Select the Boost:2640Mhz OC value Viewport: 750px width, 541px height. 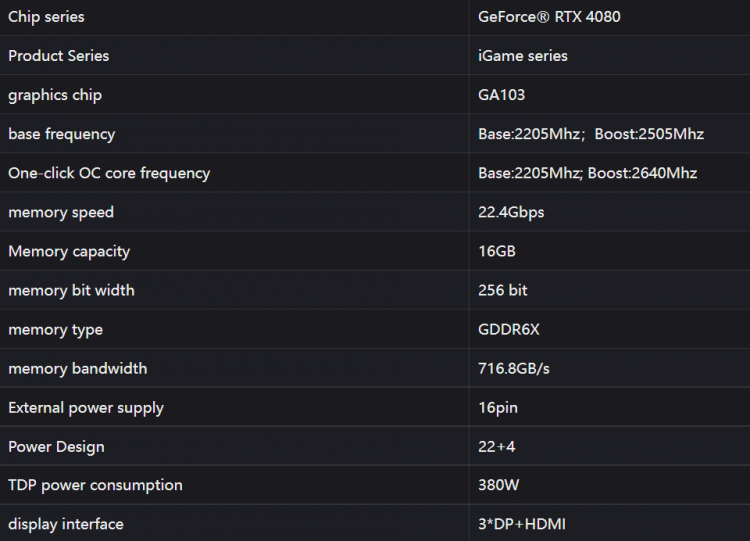tap(642, 173)
